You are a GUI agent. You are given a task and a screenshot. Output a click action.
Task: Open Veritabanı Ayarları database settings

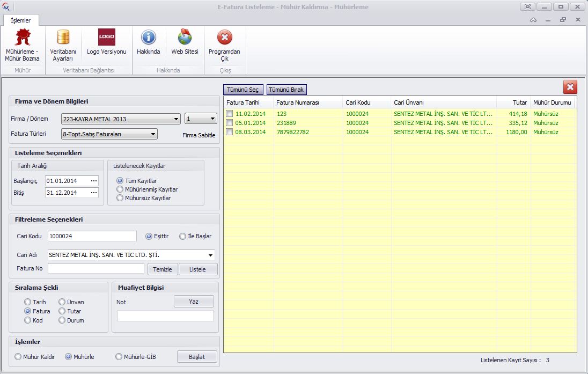point(63,38)
